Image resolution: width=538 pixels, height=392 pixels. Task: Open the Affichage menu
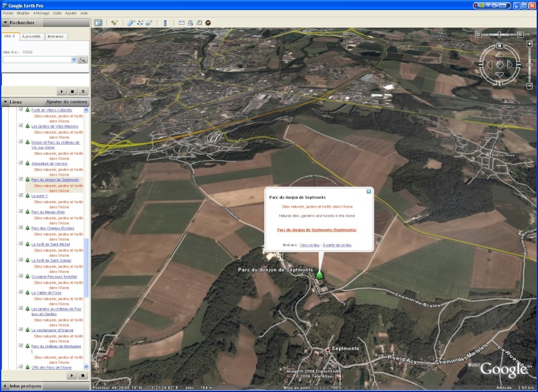click(x=41, y=13)
